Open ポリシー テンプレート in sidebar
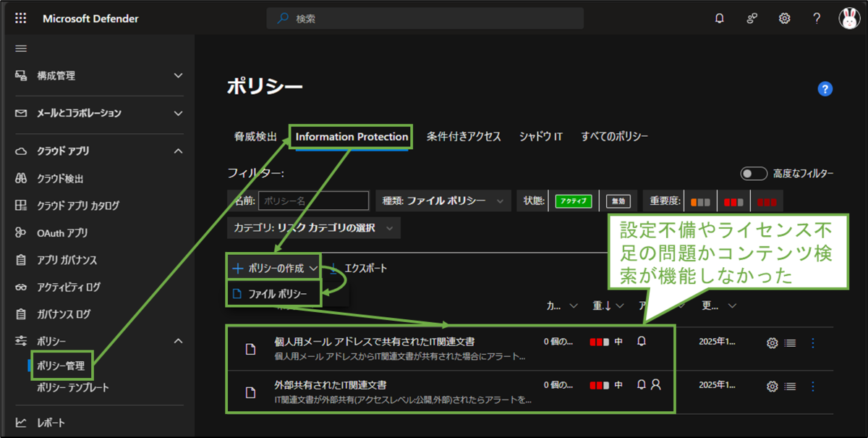 point(73,388)
